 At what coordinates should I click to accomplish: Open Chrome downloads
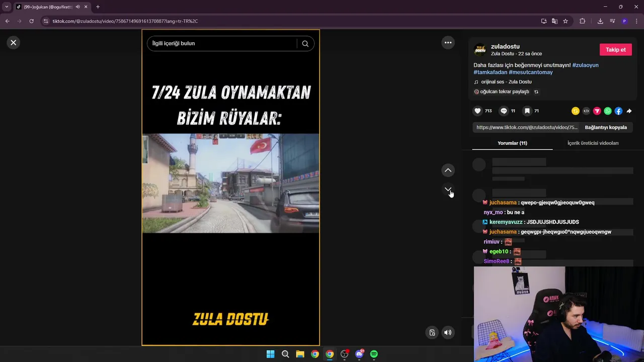pyautogui.click(x=600, y=21)
